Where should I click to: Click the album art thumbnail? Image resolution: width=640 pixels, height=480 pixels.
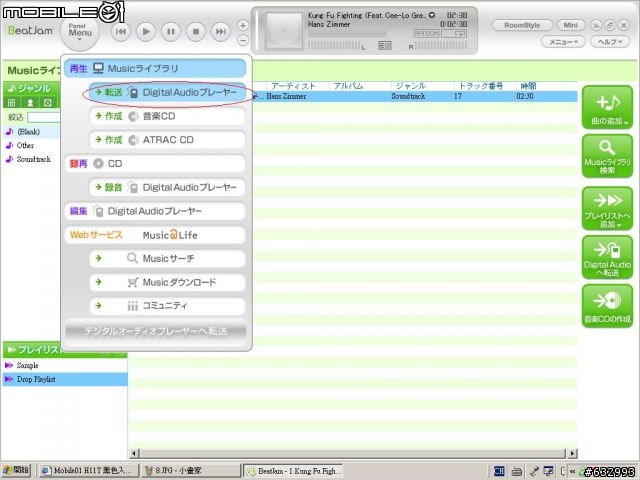coord(284,31)
